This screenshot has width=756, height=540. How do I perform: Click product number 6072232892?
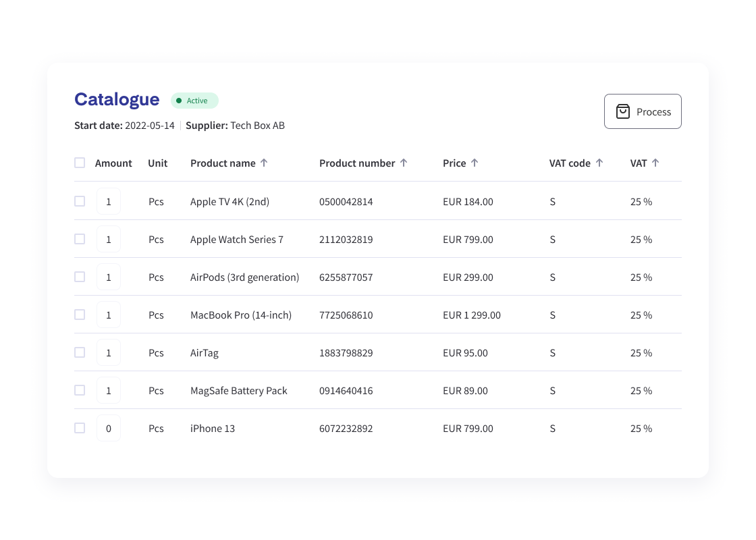pyautogui.click(x=346, y=428)
